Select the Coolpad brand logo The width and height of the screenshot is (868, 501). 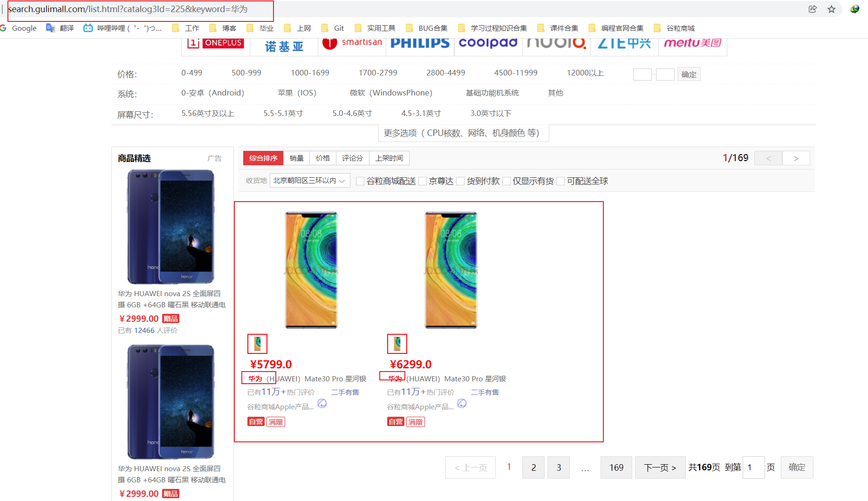coord(488,43)
